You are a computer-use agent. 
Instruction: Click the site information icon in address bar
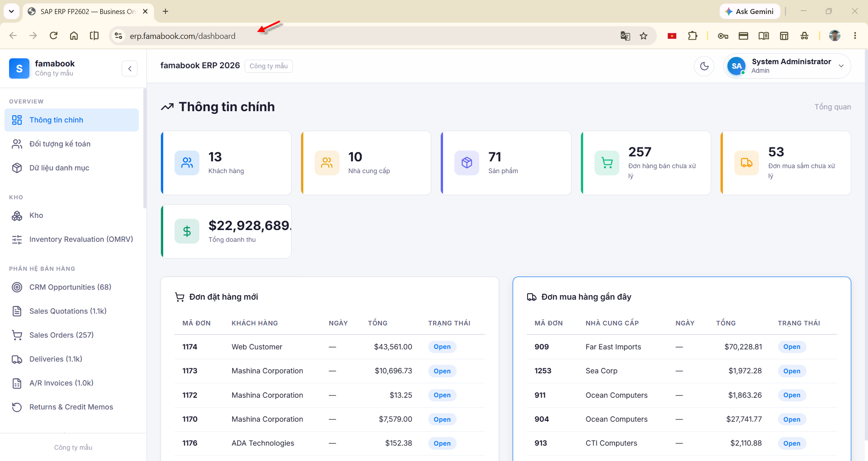(118, 36)
